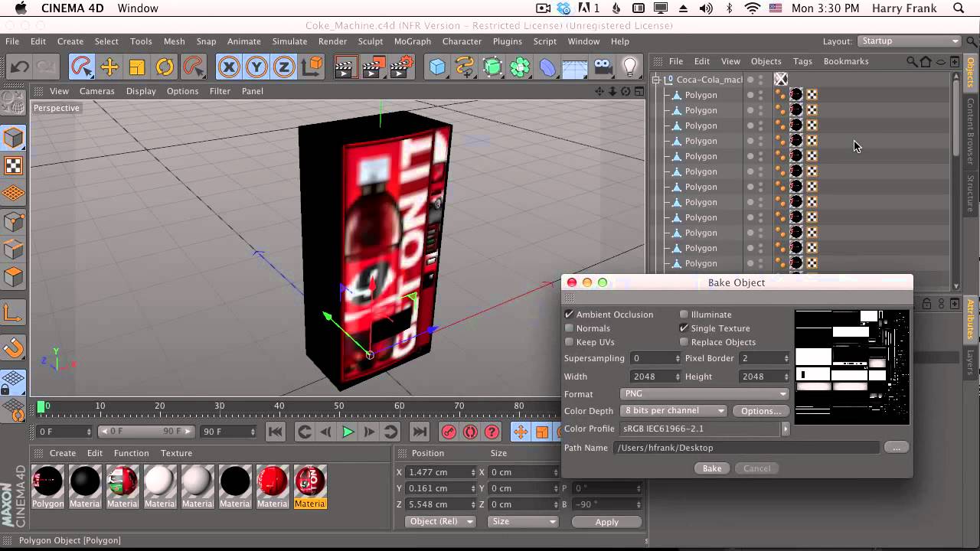Click the path browse ... button
Screen dimensions: 980x551
pos(897,448)
